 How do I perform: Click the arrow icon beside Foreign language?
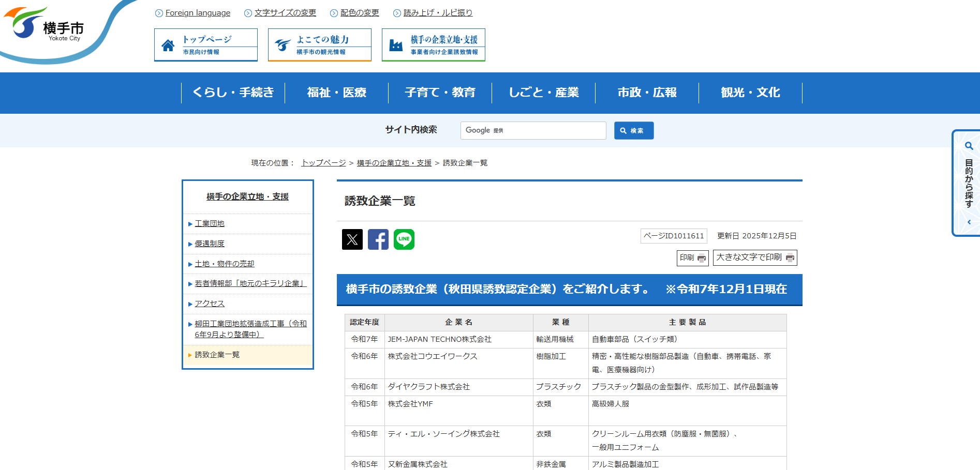coord(159,13)
